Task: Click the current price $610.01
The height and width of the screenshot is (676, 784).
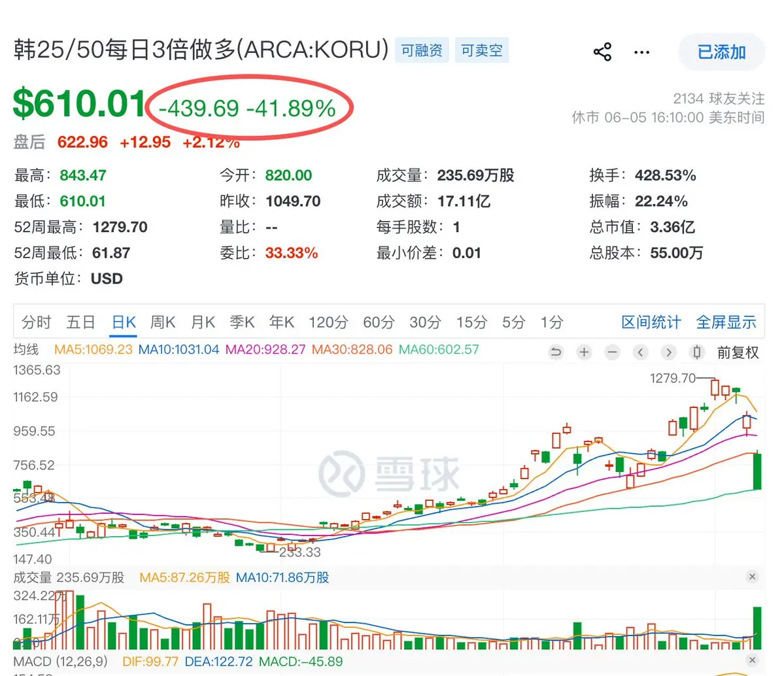Action: tap(79, 104)
